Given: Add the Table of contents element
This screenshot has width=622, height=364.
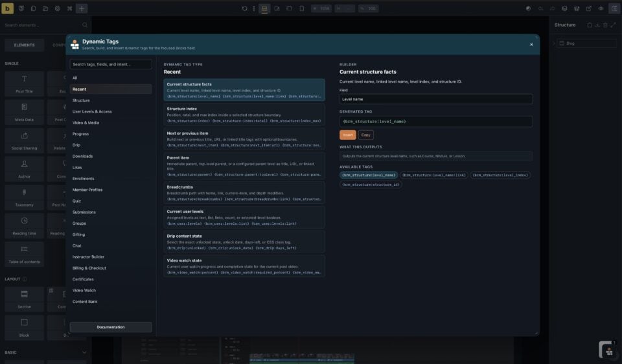Looking at the screenshot, I should (x=24, y=255).
